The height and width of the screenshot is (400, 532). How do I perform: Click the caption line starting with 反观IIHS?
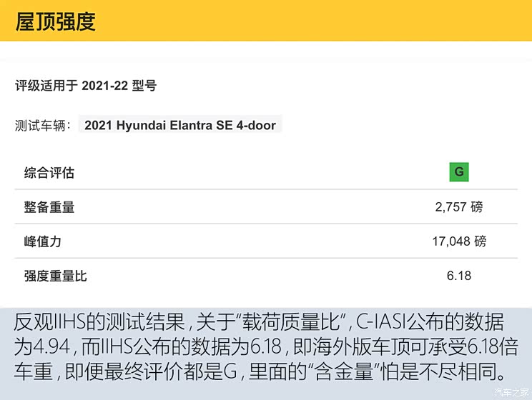point(266,322)
